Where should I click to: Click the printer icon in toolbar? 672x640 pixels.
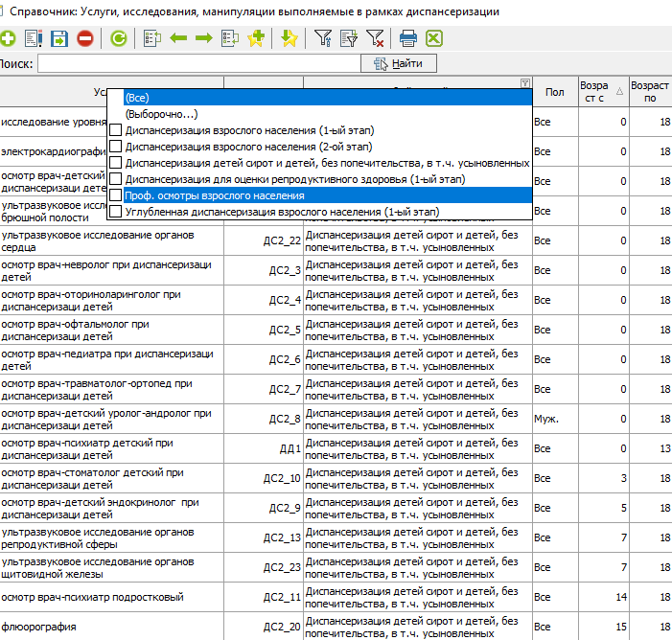click(408, 38)
